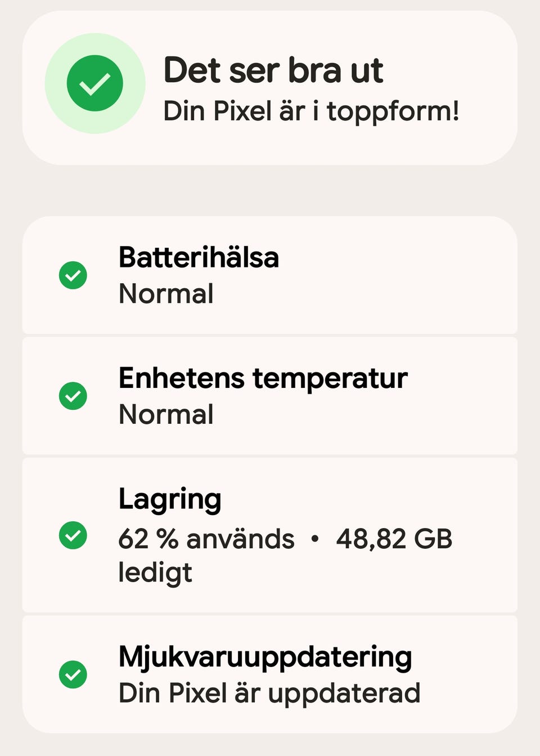Image resolution: width=540 pixels, height=756 pixels.
Task: Open the Mjukvaruuppdatering heading
Action: [265, 657]
